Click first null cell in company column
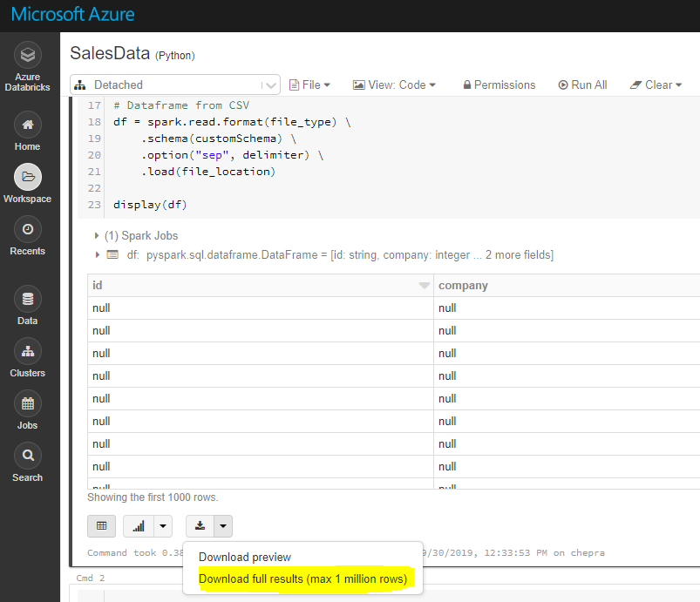 click(567, 308)
